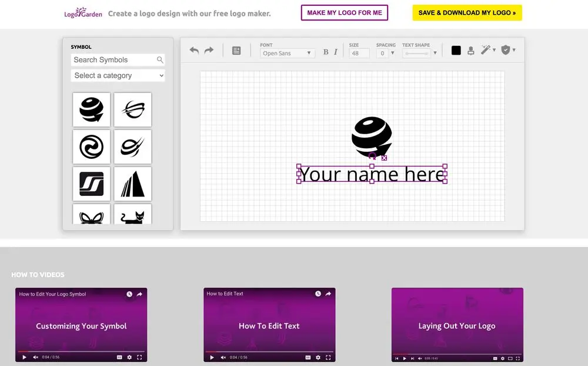The width and height of the screenshot is (588, 366).
Task: Click the Search Symbols input field
Action: (x=114, y=60)
